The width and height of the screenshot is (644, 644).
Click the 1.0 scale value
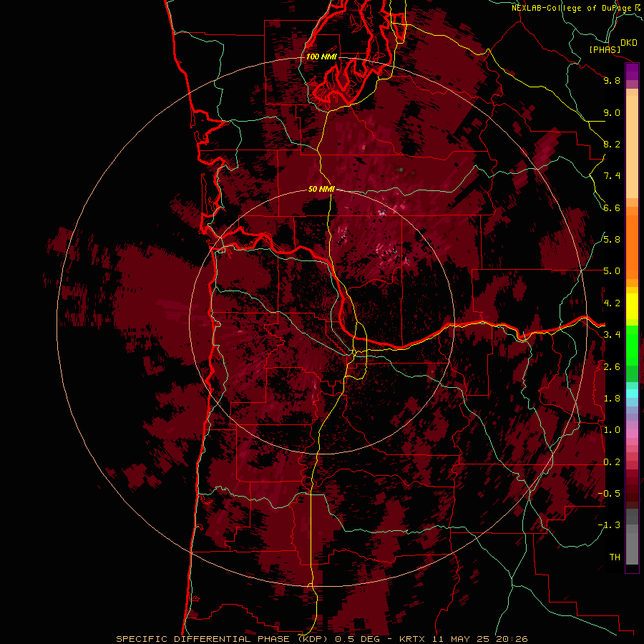coord(612,430)
